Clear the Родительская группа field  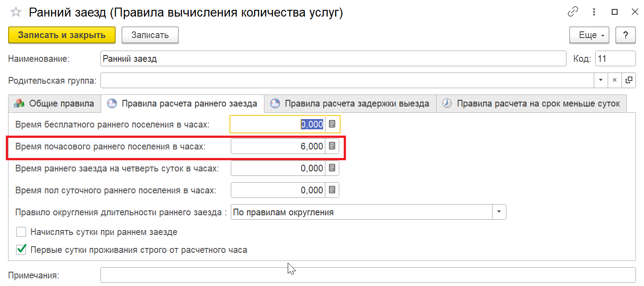[615, 80]
